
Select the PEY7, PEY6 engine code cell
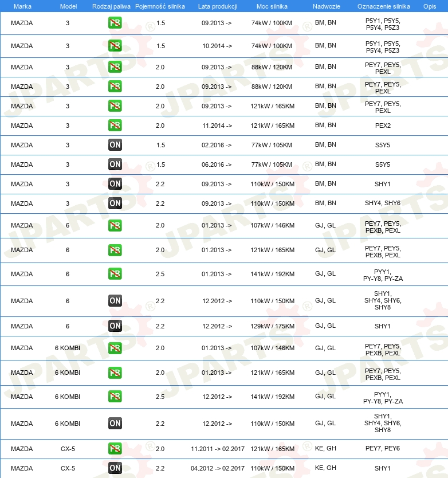(383, 448)
